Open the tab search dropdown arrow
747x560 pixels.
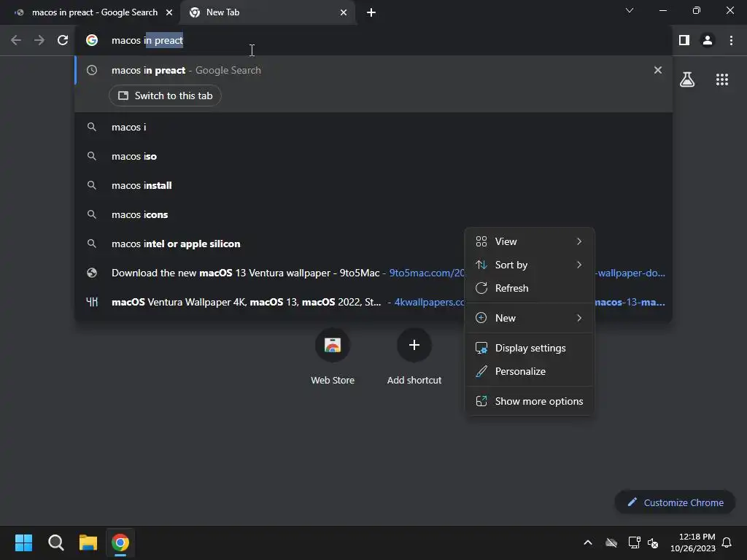[630, 10]
